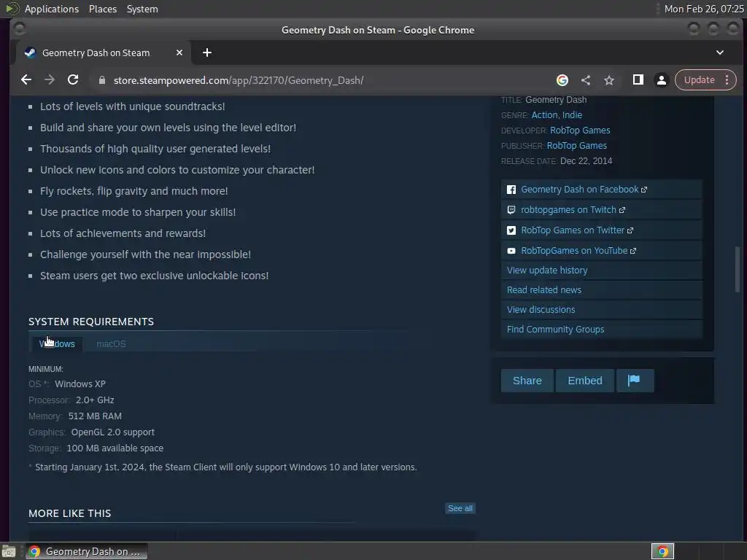Image resolution: width=747 pixels, height=560 pixels.
Task: Open the Chrome profile avatar
Action: (x=661, y=80)
